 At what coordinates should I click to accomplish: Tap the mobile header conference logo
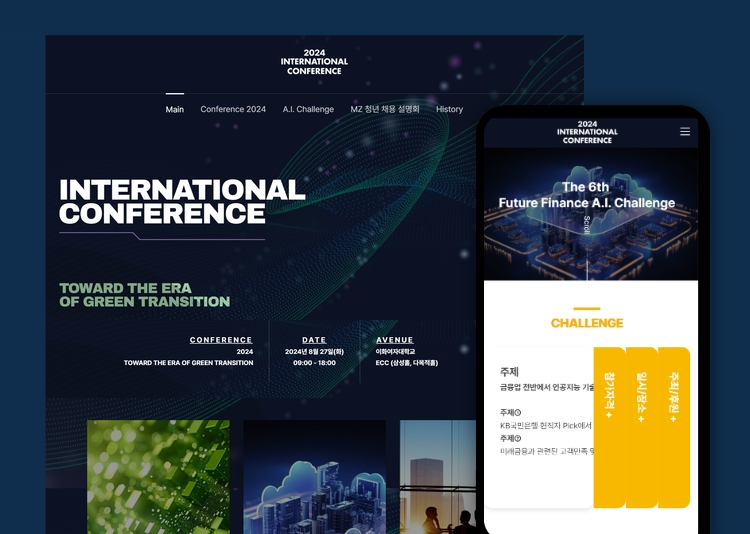(587, 132)
